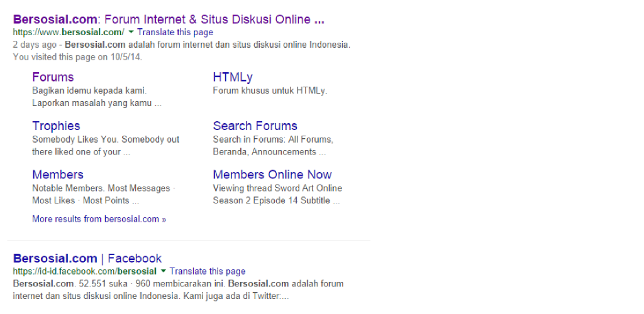
Task: Click the 'Forum khusus untuk HTMLy' description
Action: click(x=270, y=90)
